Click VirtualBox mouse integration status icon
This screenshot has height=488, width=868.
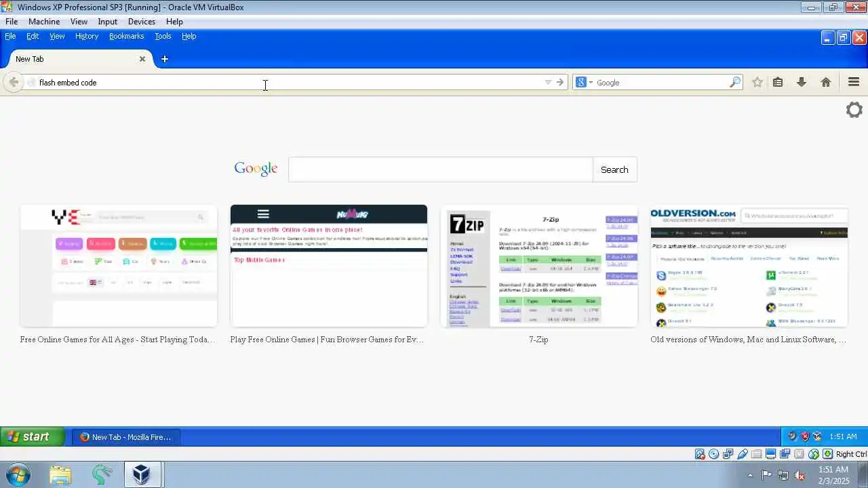coord(814,454)
